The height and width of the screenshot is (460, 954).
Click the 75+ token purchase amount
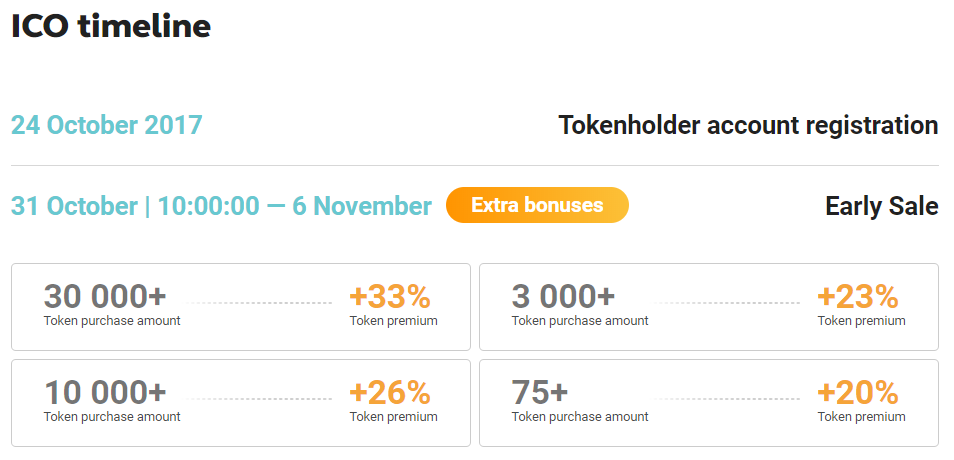539,392
